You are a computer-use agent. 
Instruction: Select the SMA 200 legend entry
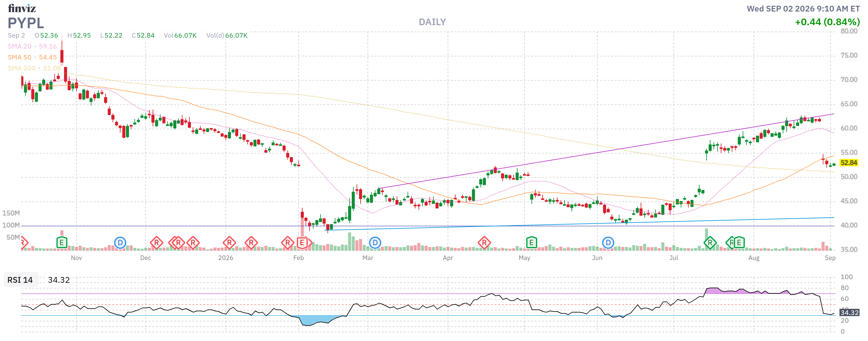click(x=34, y=68)
